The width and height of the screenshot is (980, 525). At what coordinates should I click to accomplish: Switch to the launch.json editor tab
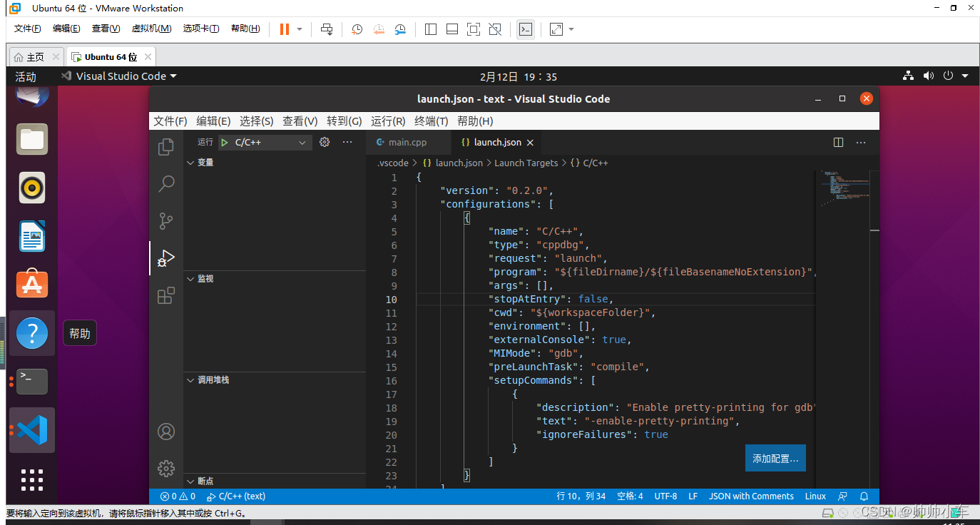pyautogui.click(x=496, y=142)
